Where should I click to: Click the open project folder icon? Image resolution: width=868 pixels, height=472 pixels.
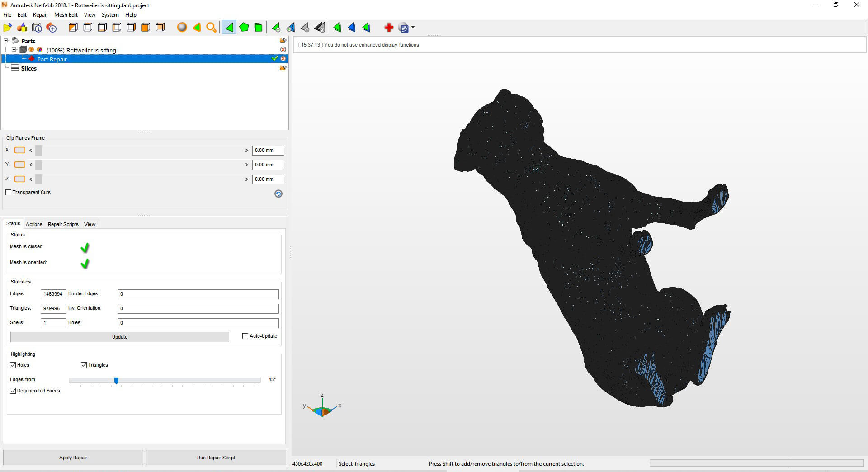click(7, 28)
